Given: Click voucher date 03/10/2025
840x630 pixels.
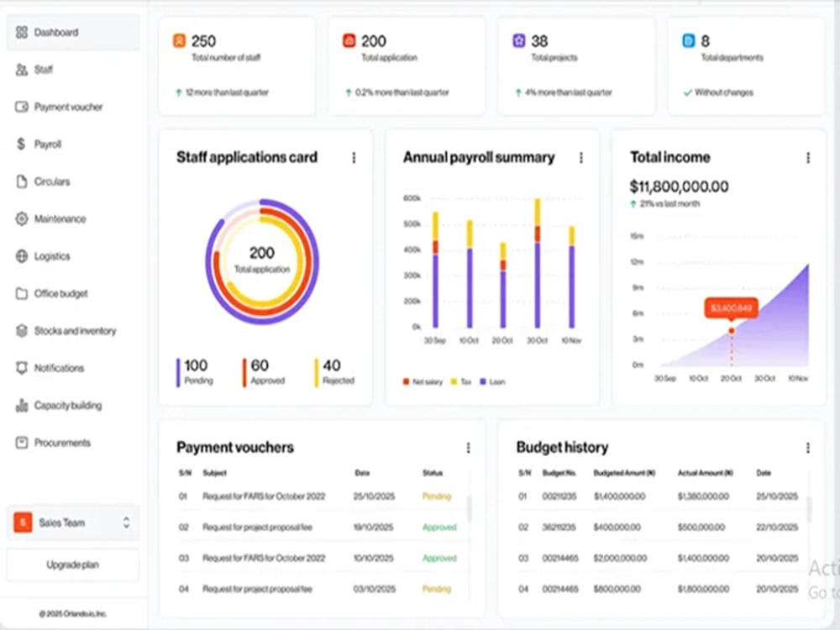Looking at the screenshot, I should [x=374, y=589].
